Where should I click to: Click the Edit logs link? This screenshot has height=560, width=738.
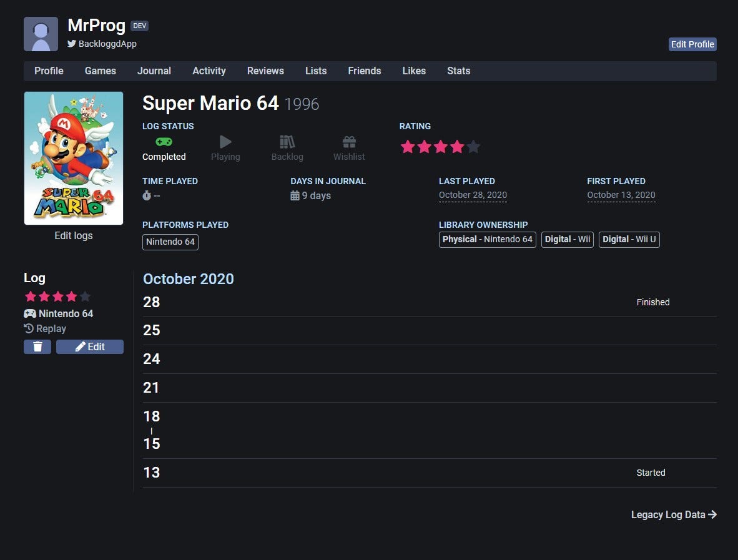click(x=74, y=236)
